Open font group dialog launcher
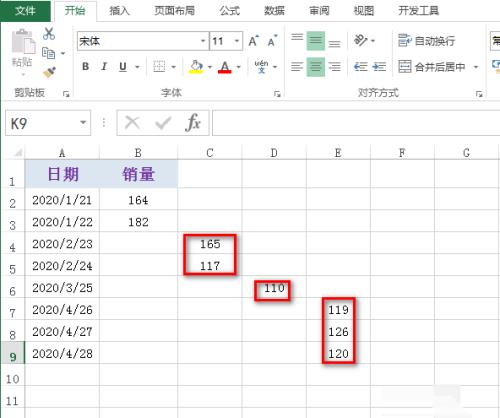500x418 pixels. pos(277,94)
